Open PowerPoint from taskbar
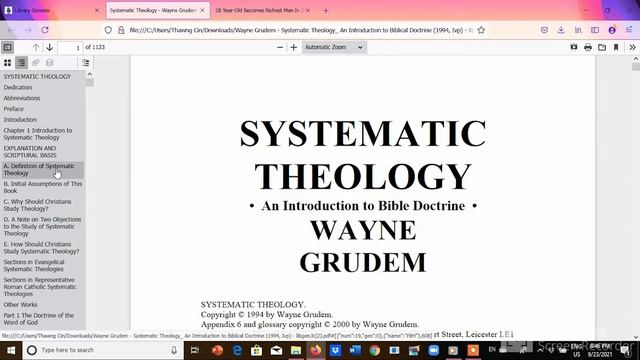 (x=217, y=350)
